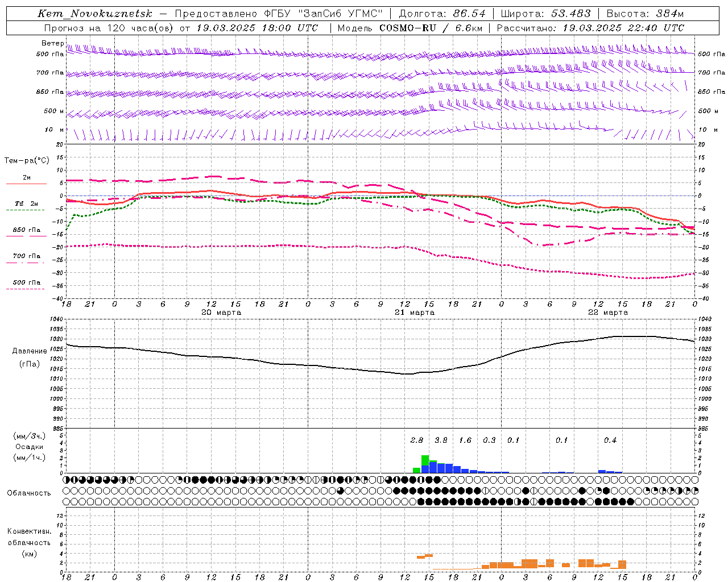Click the 'Облачность' cloud cover label
The width and height of the screenshot is (728, 582).
click(29, 493)
